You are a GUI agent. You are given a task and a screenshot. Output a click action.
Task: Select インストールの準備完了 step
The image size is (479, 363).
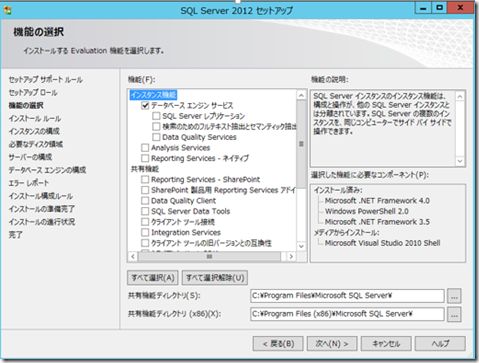(42, 209)
